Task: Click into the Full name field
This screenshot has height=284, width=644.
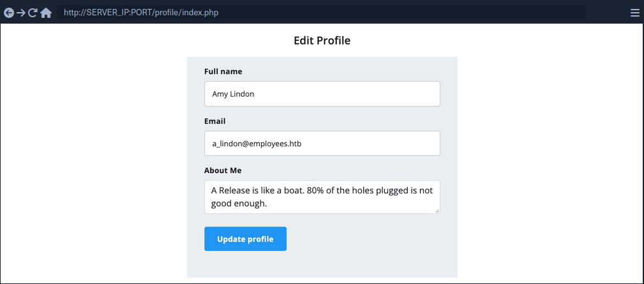Action: click(x=322, y=94)
